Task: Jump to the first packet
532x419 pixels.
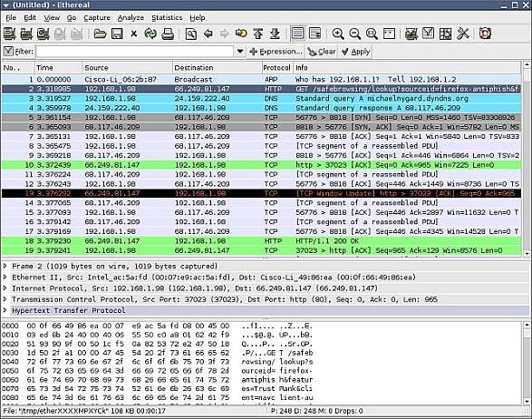Action: pos(258,34)
